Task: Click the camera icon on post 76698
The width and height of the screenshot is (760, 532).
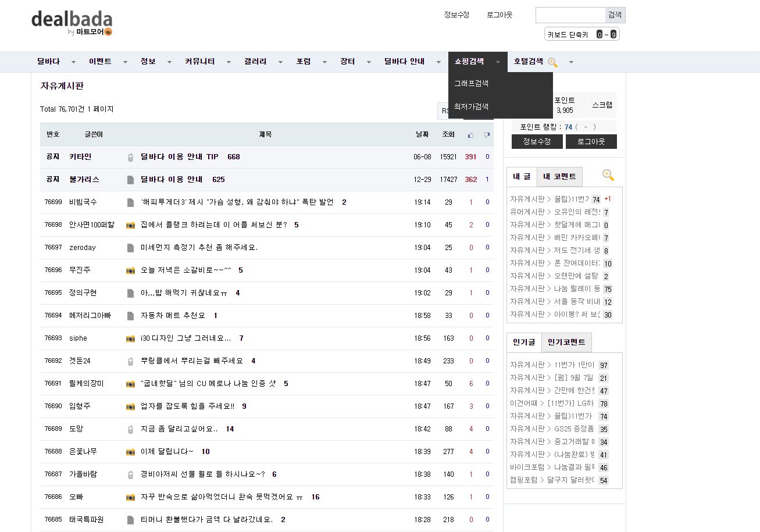Action: click(130, 225)
